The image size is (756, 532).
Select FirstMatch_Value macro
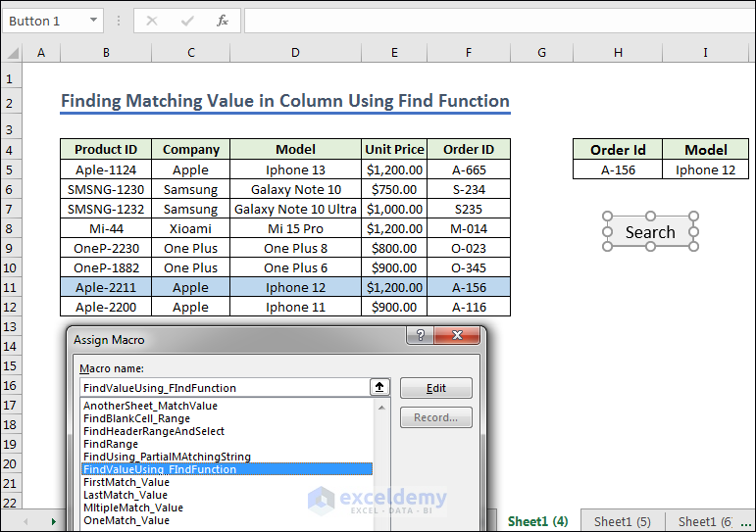[x=126, y=482]
